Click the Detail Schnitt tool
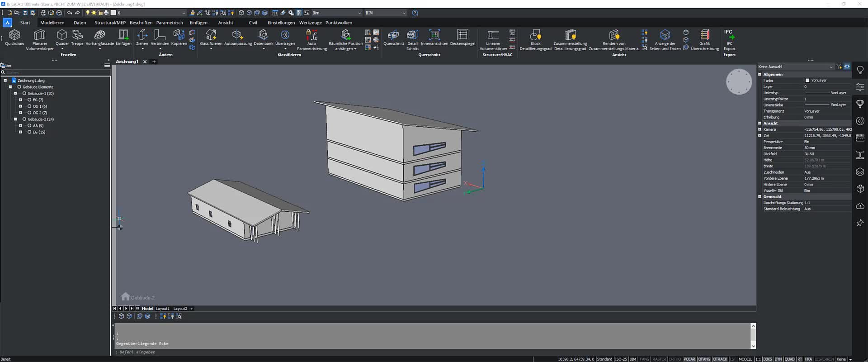Viewport: 868px width, 362px height. tap(412, 40)
